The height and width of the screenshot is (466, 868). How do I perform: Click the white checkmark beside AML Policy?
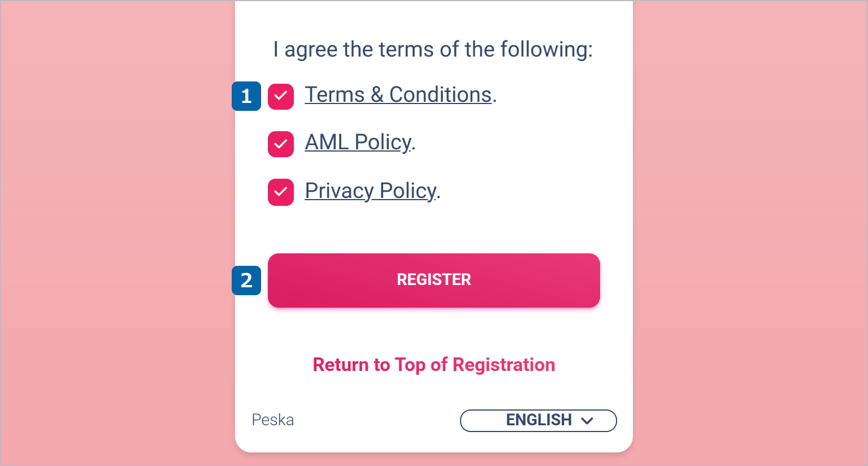tap(281, 144)
